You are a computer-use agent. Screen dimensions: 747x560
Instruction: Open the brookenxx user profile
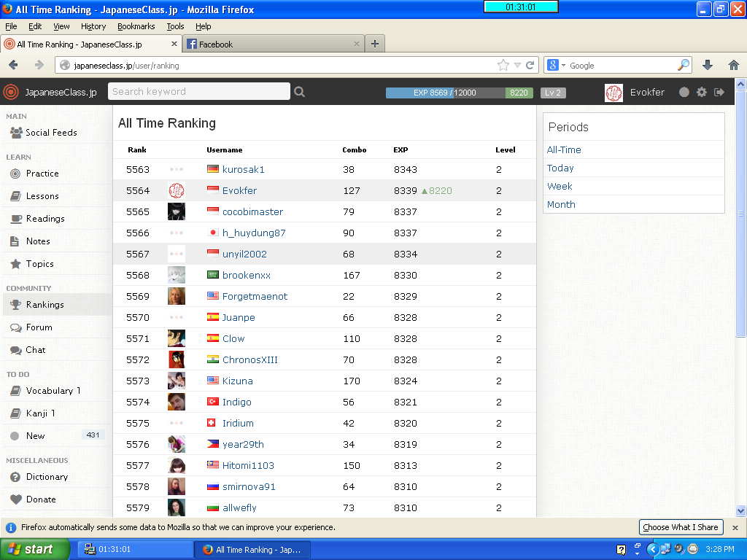pos(246,275)
